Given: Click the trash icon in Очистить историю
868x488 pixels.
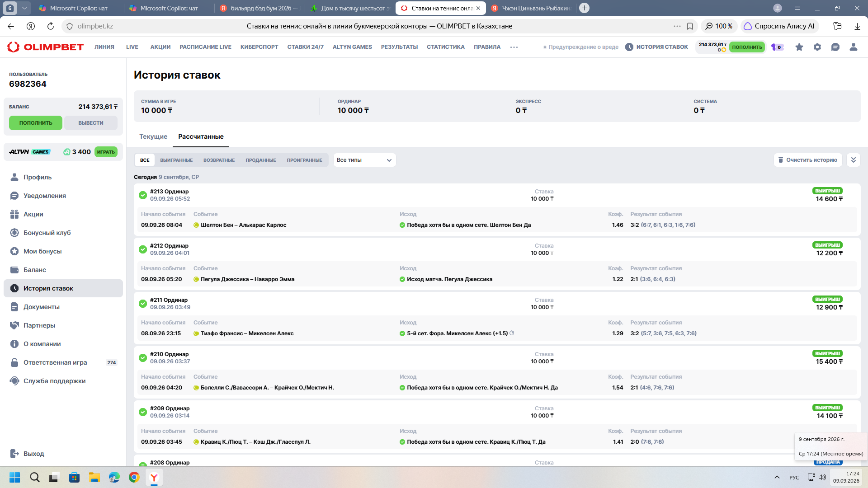Looking at the screenshot, I should (x=780, y=160).
